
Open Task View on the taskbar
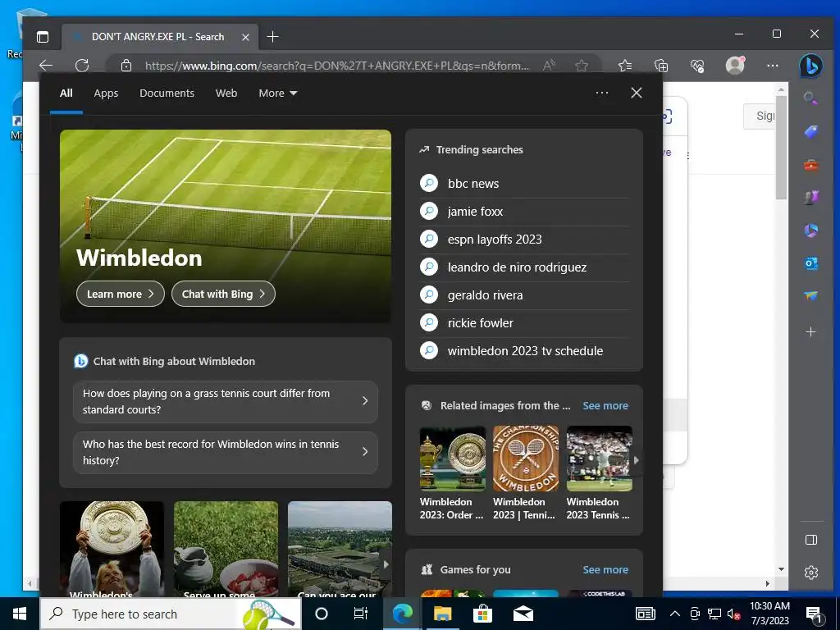pos(361,614)
